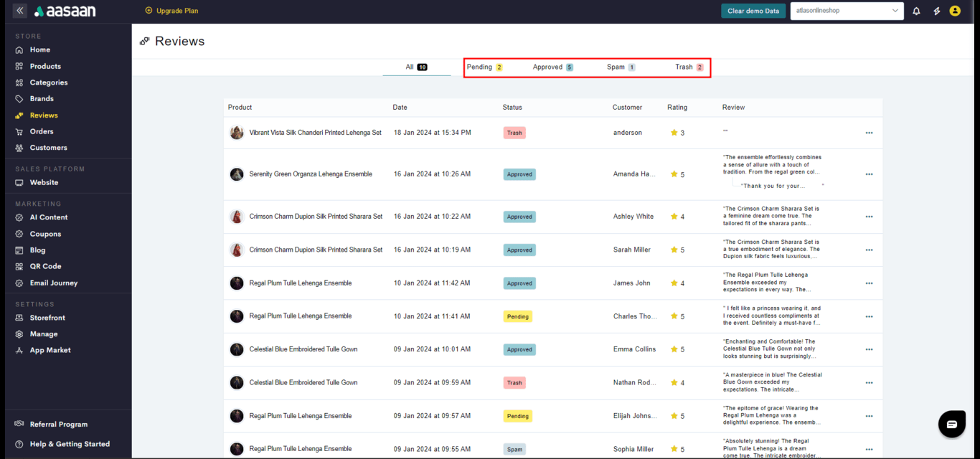Switch to the Approved reviews tab
Image resolution: width=980 pixels, height=459 pixels.
pos(552,67)
